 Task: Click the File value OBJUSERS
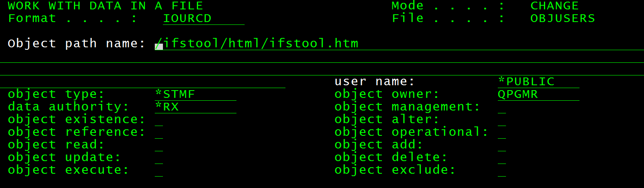coord(563,18)
